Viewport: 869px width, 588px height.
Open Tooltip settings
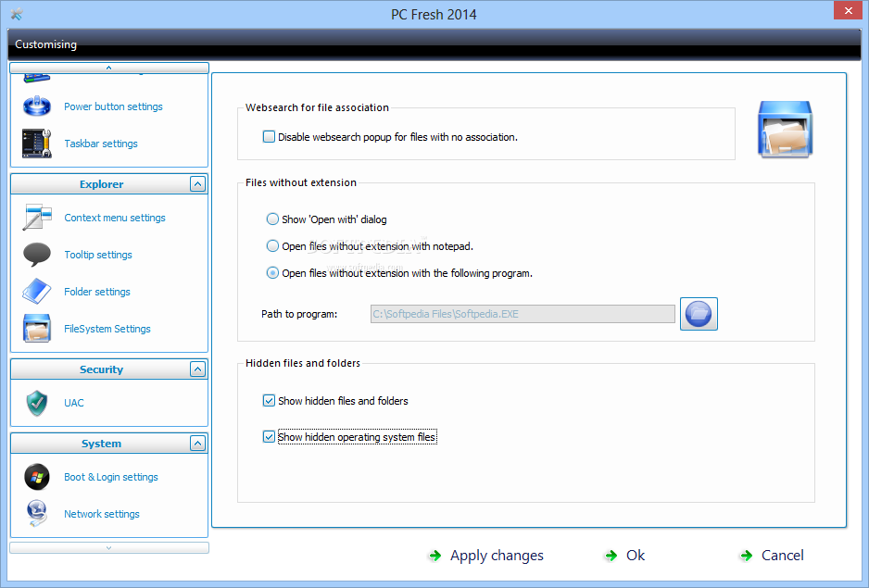(x=98, y=255)
